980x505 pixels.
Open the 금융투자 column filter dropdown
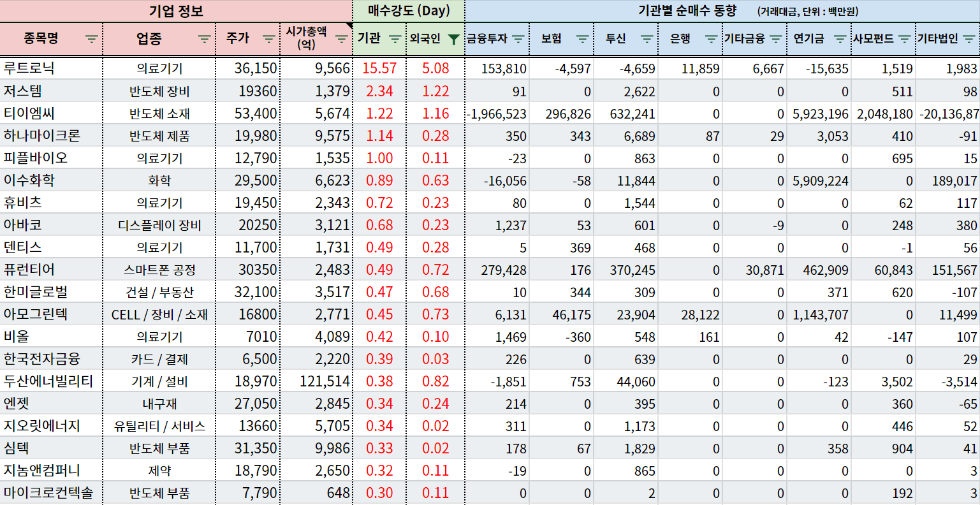pos(518,39)
